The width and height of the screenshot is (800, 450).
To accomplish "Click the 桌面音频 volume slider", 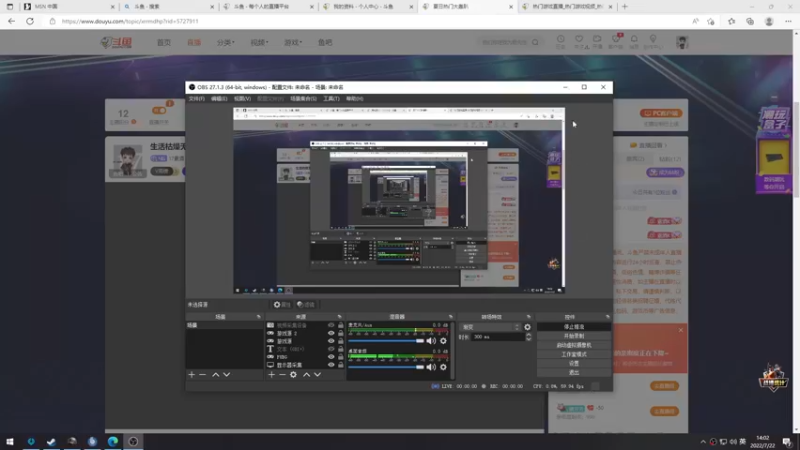I will [x=386, y=367].
